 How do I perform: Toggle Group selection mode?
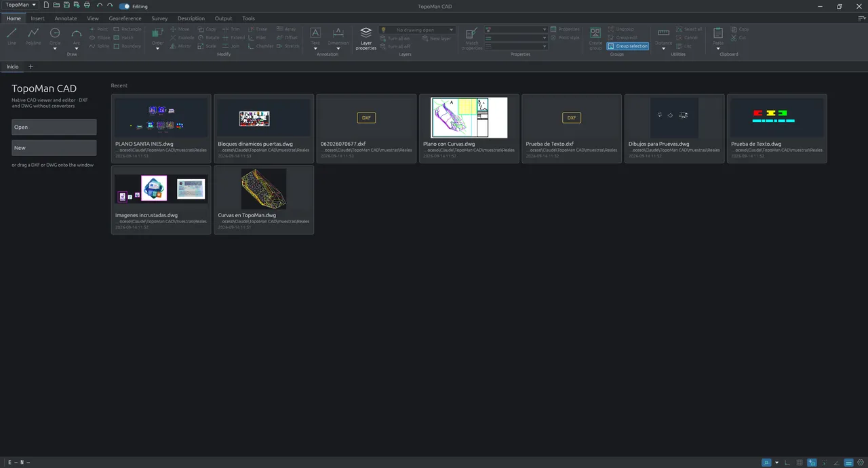(628, 46)
